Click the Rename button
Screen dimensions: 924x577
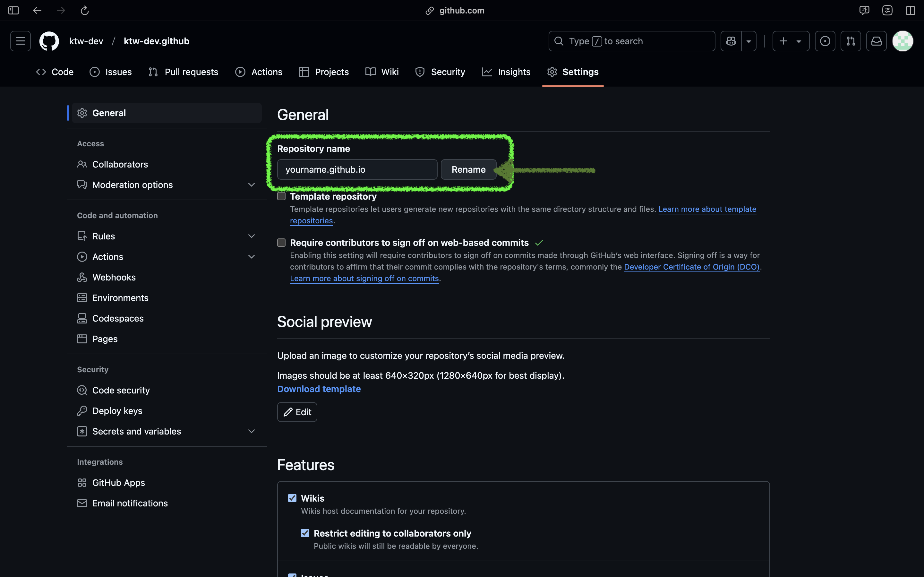(x=468, y=169)
